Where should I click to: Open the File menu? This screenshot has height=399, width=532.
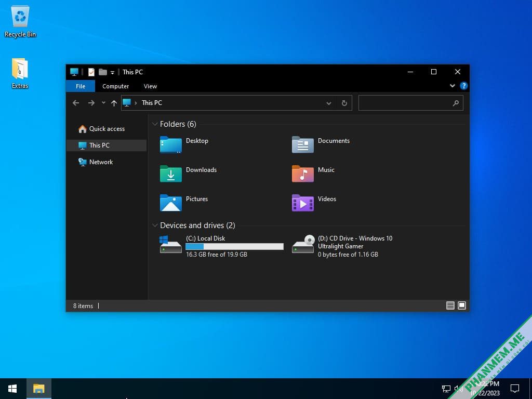click(81, 86)
